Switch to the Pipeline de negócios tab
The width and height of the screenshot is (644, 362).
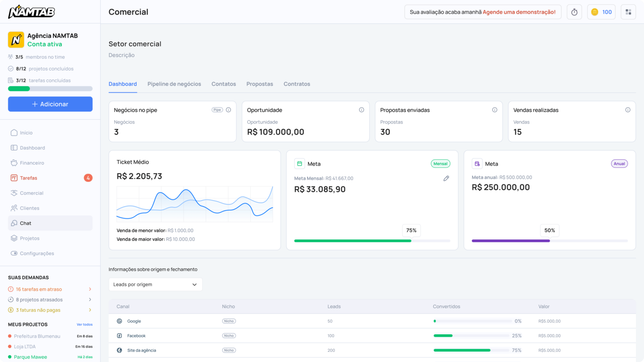tap(174, 84)
